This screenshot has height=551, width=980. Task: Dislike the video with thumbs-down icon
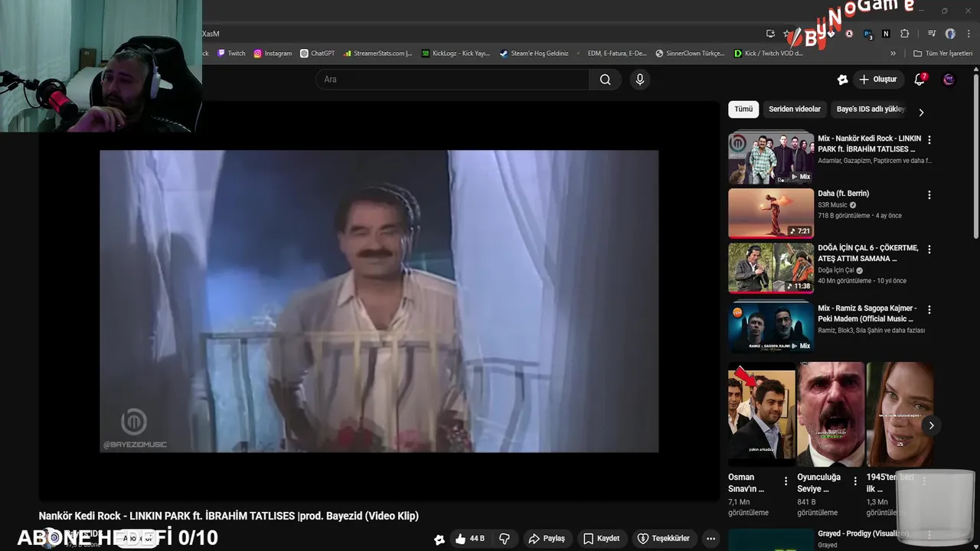coord(505,539)
